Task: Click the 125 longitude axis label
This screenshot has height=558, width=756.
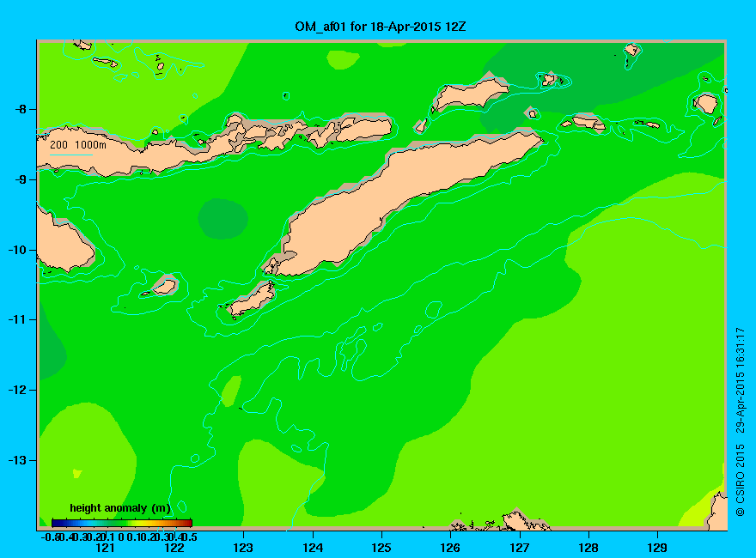Action: pos(381,548)
